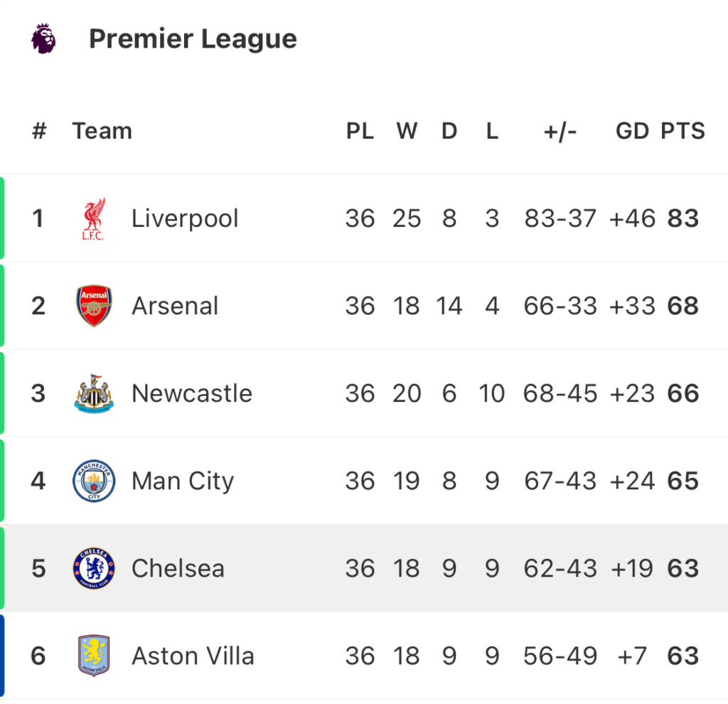The width and height of the screenshot is (728, 704).
Task: Open the Premier League title link
Action: coord(193,38)
